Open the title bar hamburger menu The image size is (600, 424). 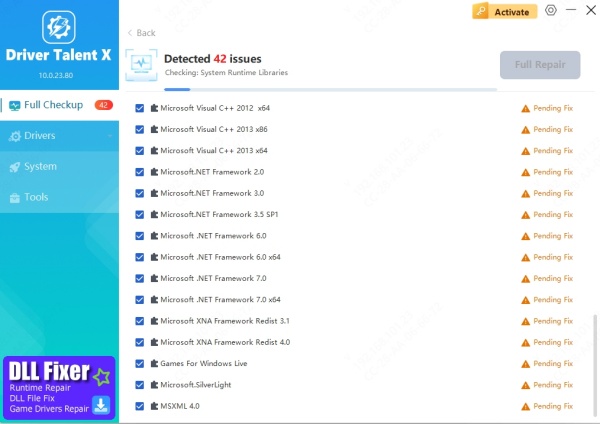(x=572, y=10)
